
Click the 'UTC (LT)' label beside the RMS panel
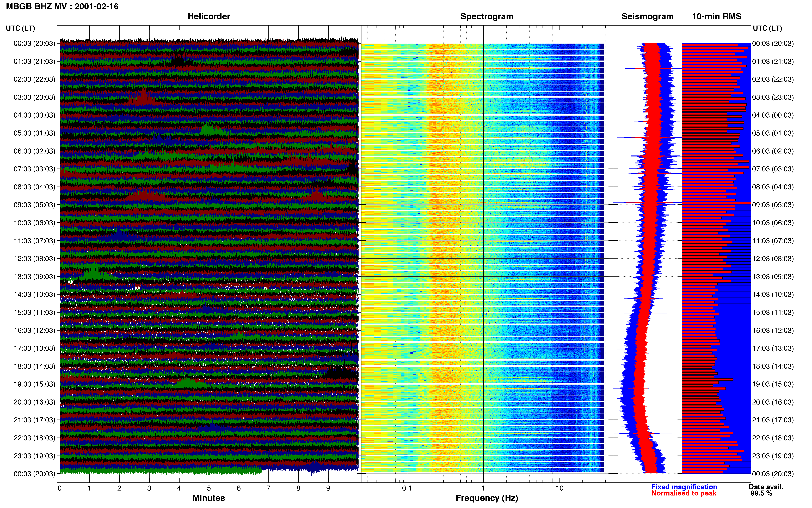click(767, 28)
